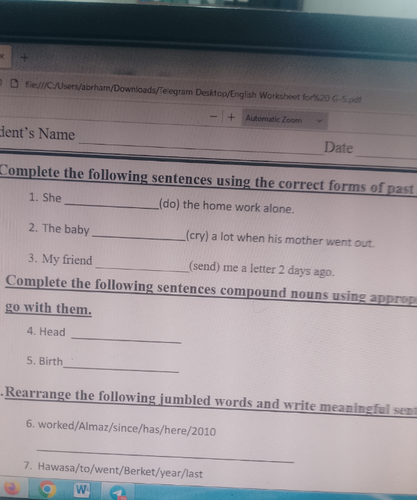Click the 'go with them.' heading line

48,308
